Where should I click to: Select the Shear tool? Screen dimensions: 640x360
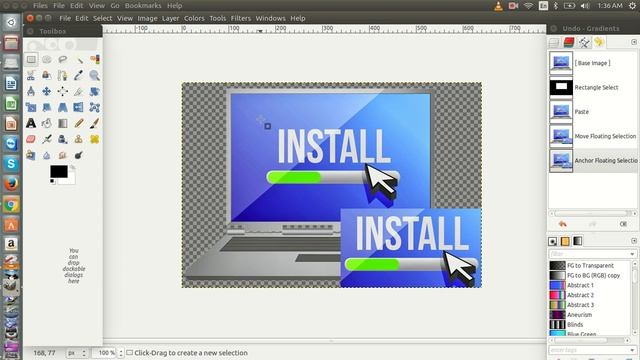[x=47, y=107]
